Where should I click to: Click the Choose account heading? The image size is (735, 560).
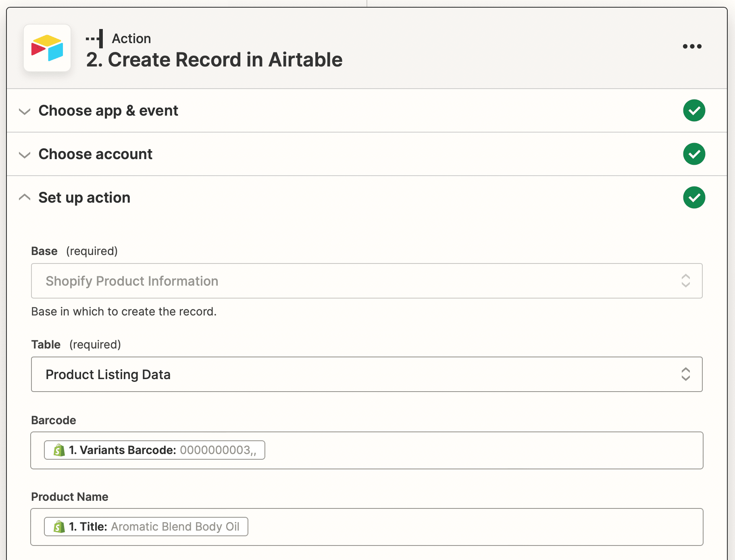[x=95, y=154]
